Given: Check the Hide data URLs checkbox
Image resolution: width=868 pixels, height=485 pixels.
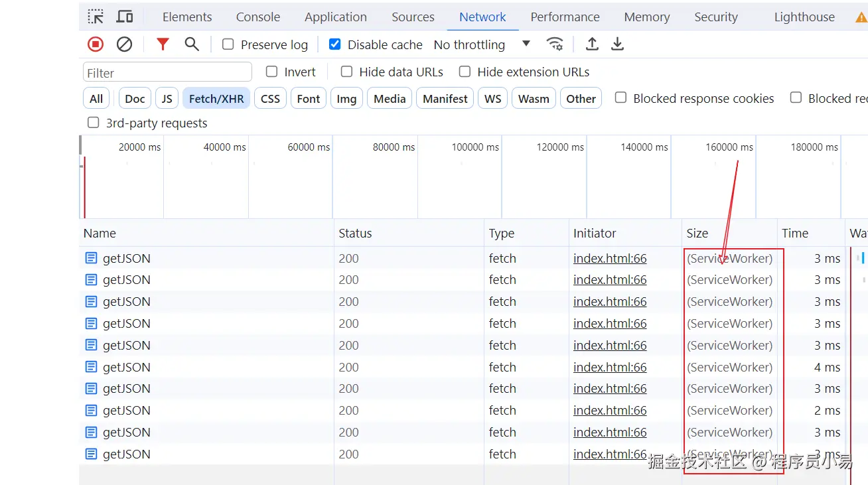Looking at the screenshot, I should click(346, 72).
